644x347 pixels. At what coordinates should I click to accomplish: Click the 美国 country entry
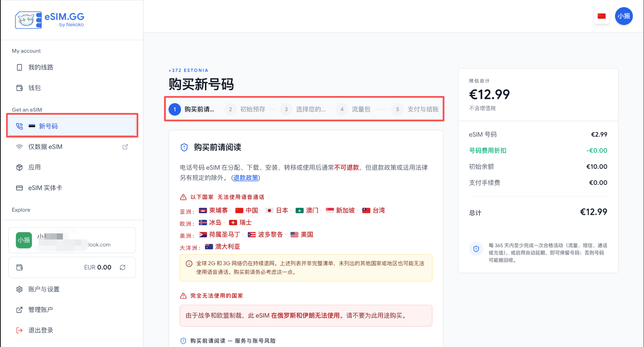pos(302,234)
